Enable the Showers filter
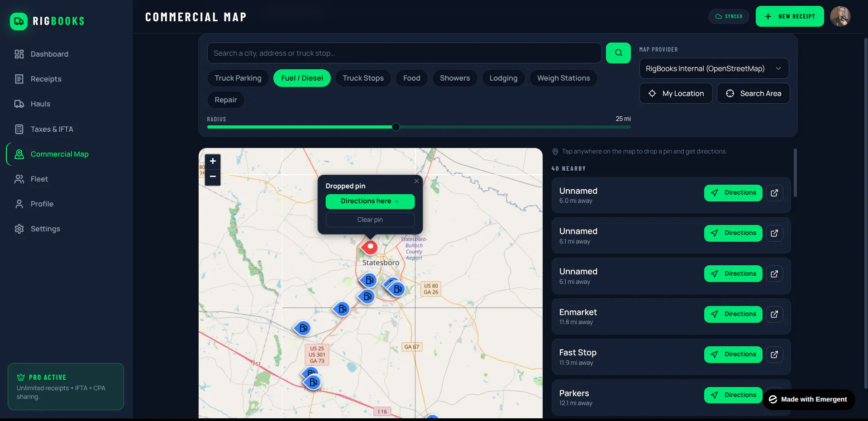868x421 pixels. click(x=455, y=78)
